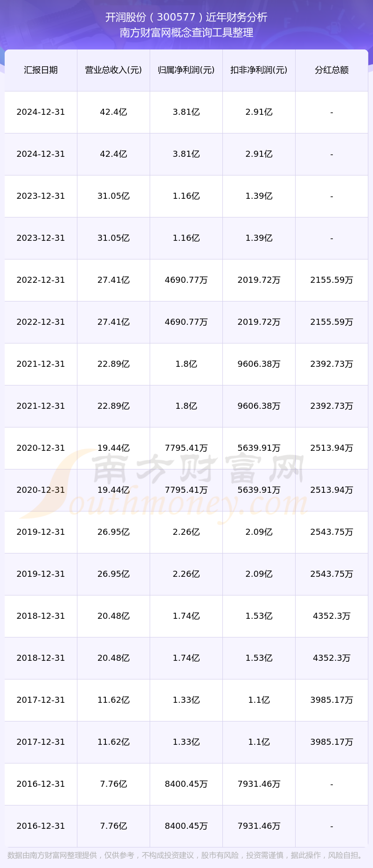The width and height of the screenshot is (373, 868).
Task: Select the 扣非净利润(元) column header
Action: pyautogui.click(x=259, y=70)
